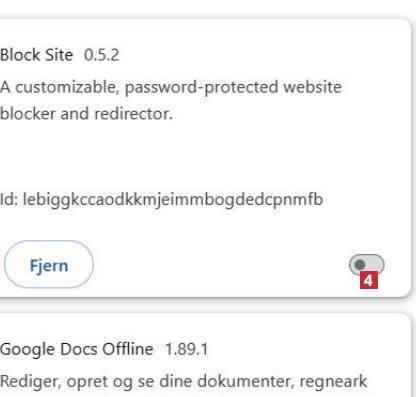Toggle the Block Site extension switch
The image size is (416, 397).
366,265
